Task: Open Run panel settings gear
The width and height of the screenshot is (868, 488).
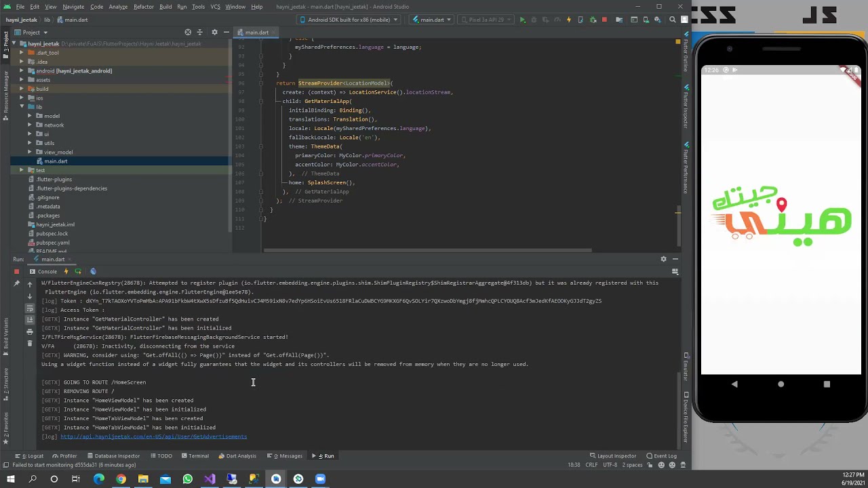Action: pyautogui.click(x=663, y=259)
